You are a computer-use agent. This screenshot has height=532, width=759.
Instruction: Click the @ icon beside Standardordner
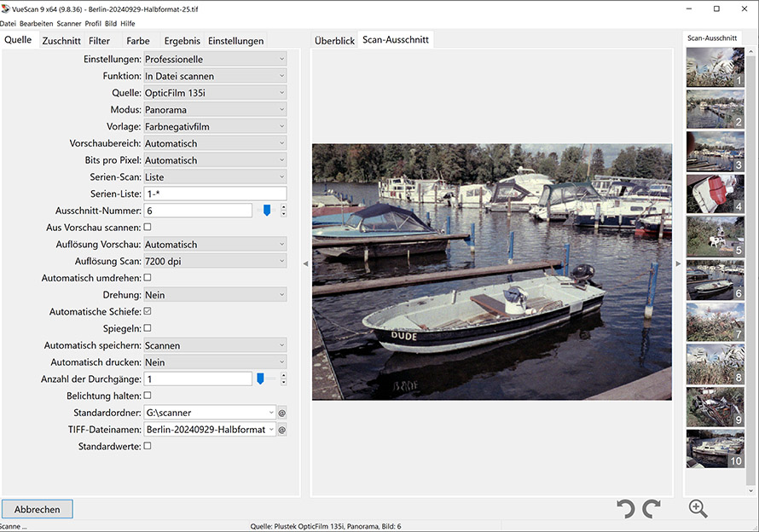[281, 413]
